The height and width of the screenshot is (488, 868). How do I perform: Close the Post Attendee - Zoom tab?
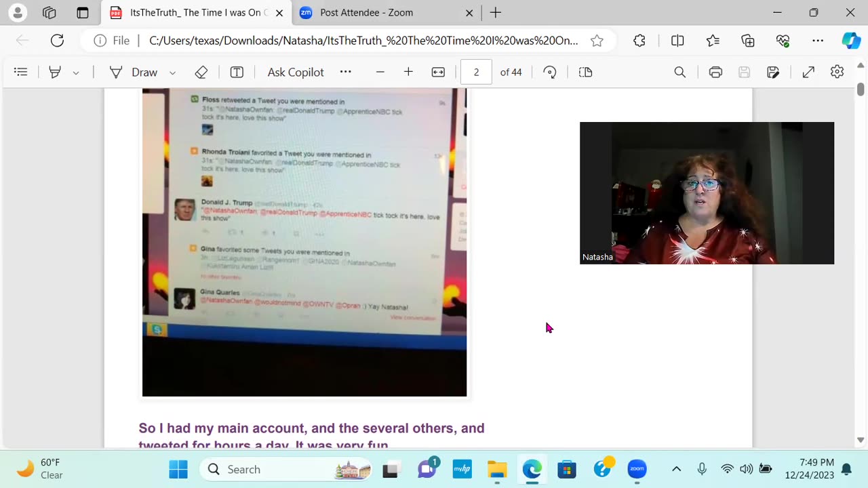pos(469,13)
